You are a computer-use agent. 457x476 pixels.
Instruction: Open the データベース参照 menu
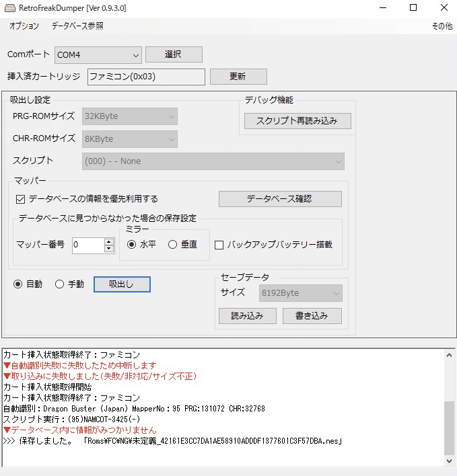click(77, 26)
